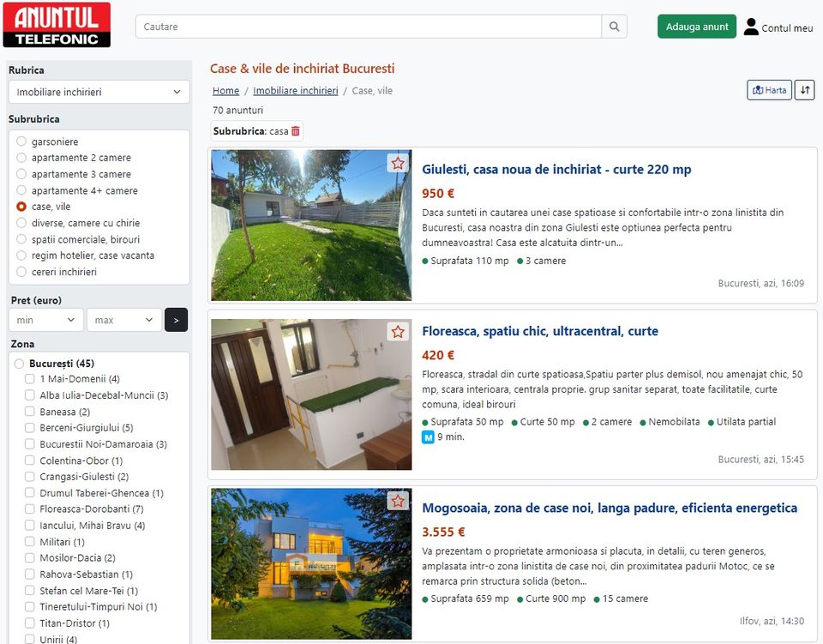Open Imobiliare inchirieri breadcrumb link
Image resolution: width=823 pixels, height=644 pixels.
pos(295,91)
